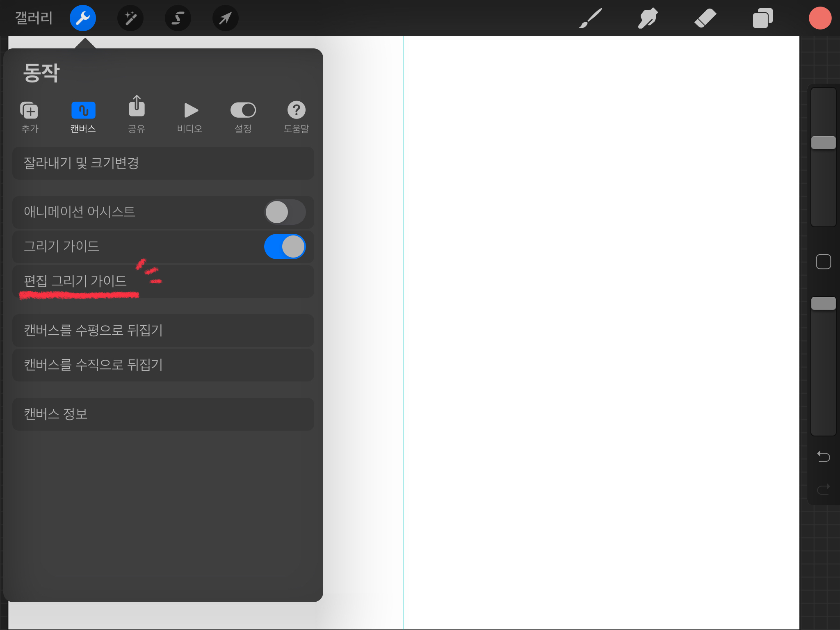Select the Smudge finger tool
The width and height of the screenshot is (840, 630).
pyautogui.click(x=648, y=18)
